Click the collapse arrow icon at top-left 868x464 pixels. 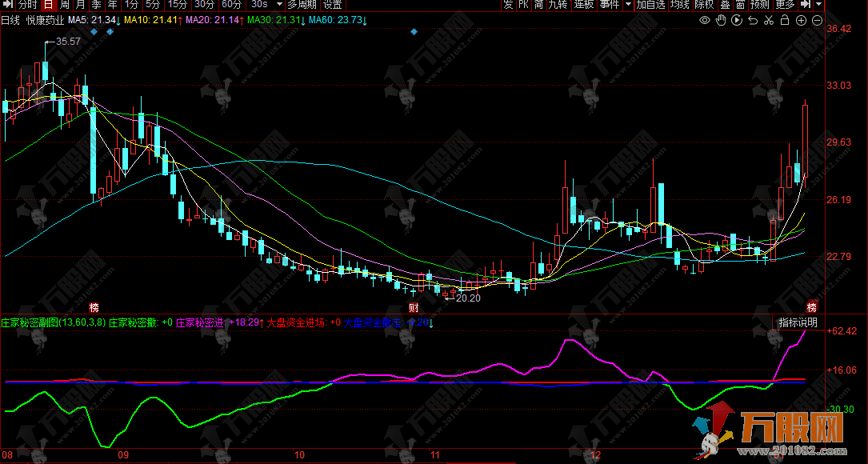[x=7, y=5]
